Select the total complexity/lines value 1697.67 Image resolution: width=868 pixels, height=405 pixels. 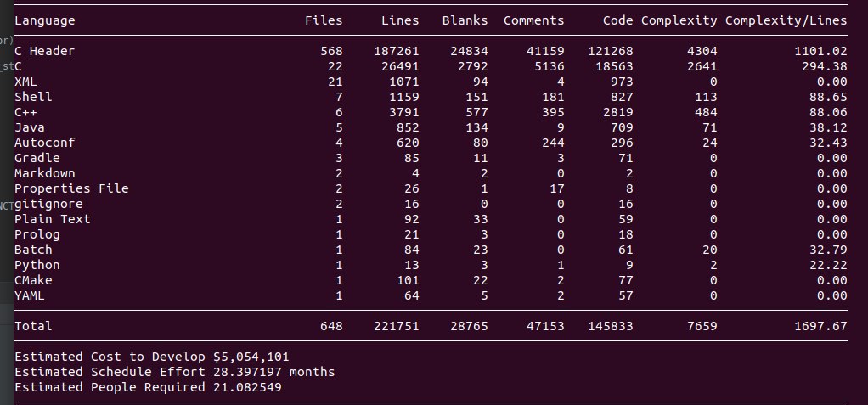click(821, 326)
